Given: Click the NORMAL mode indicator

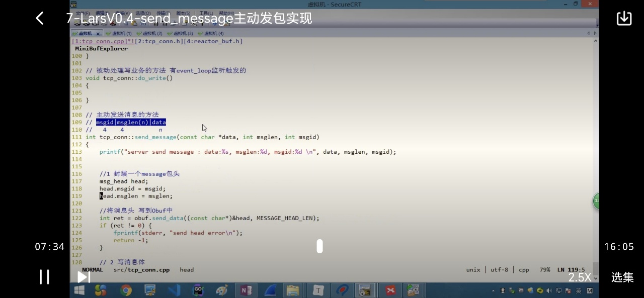Looking at the screenshot, I should point(93,270).
